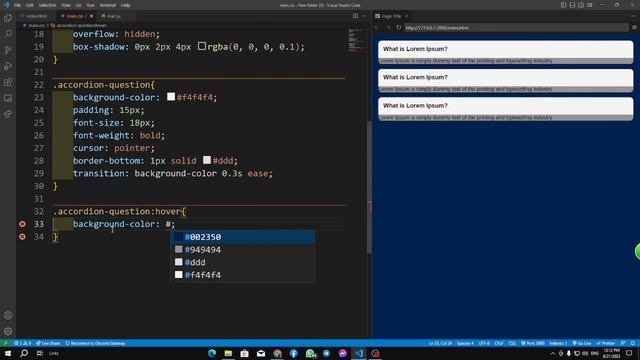Open Source Control view in activity bar
The image size is (640, 360).
[8, 50]
